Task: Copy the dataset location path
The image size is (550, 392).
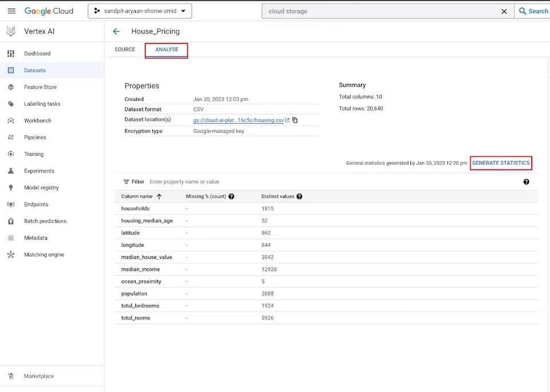Action: pyautogui.click(x=295, y=120)
